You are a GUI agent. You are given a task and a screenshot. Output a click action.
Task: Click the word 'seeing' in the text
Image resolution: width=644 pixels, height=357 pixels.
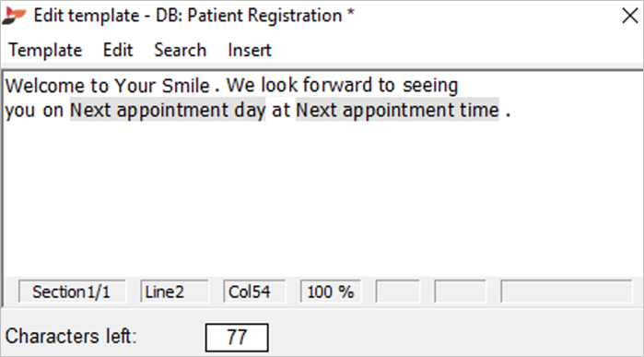430,86
